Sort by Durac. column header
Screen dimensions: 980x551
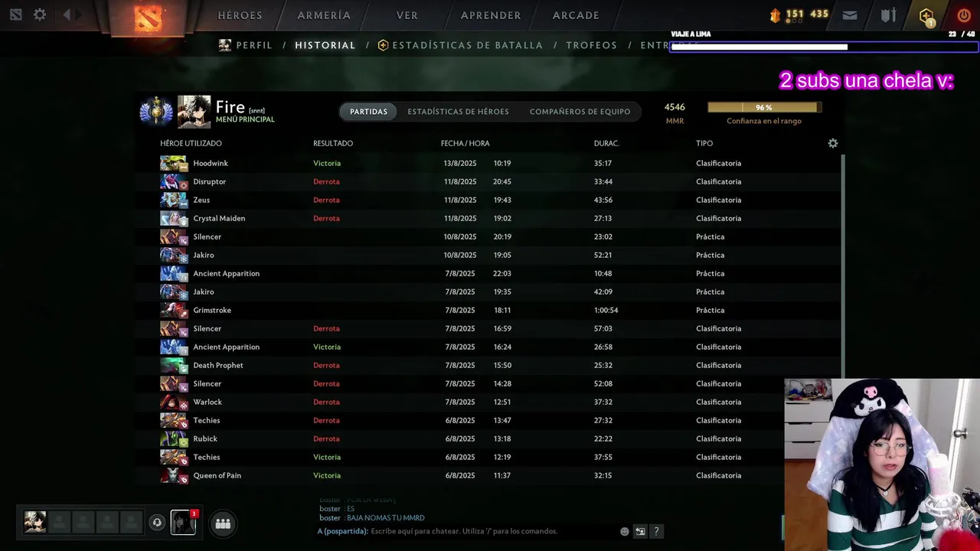coord(606,143)
